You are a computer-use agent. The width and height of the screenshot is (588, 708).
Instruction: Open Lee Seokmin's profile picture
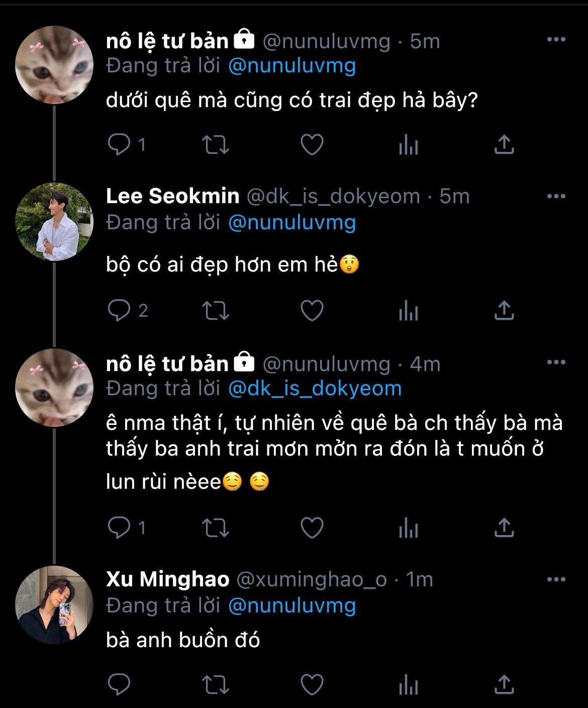(54, 222)
